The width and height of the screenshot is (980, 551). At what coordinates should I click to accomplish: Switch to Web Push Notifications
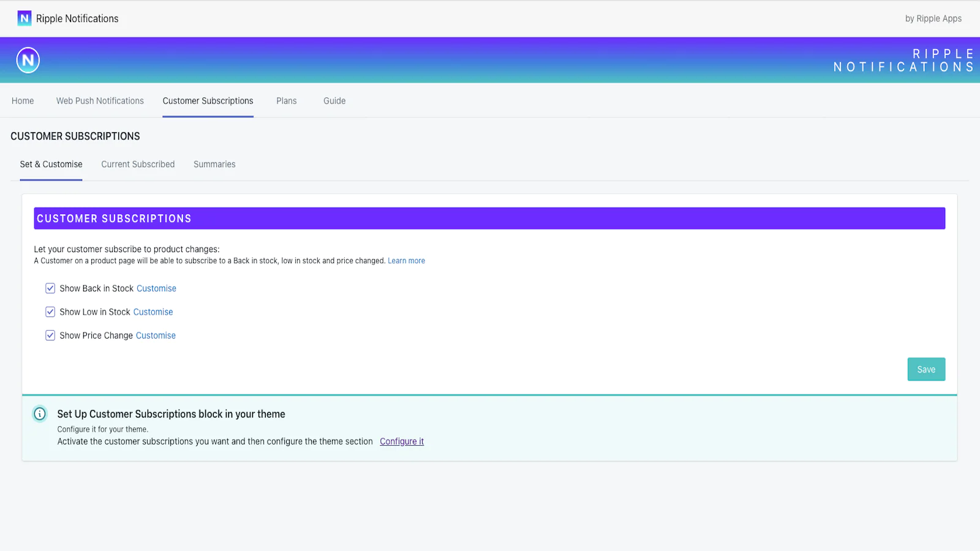pyautogui.click(x=99, y=100)
